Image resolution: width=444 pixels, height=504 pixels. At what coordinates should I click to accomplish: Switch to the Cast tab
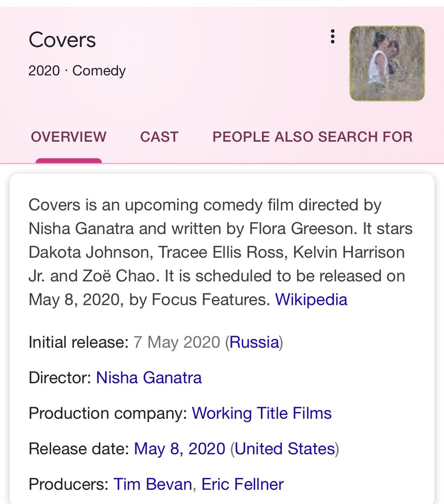tap(159, 137)
